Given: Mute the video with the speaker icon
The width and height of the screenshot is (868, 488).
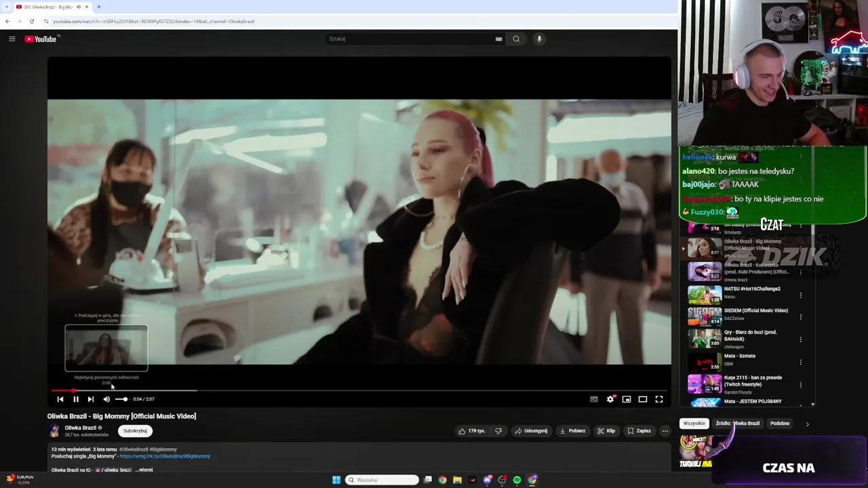Looking at the screenshot, I should (x=106, y=399).
